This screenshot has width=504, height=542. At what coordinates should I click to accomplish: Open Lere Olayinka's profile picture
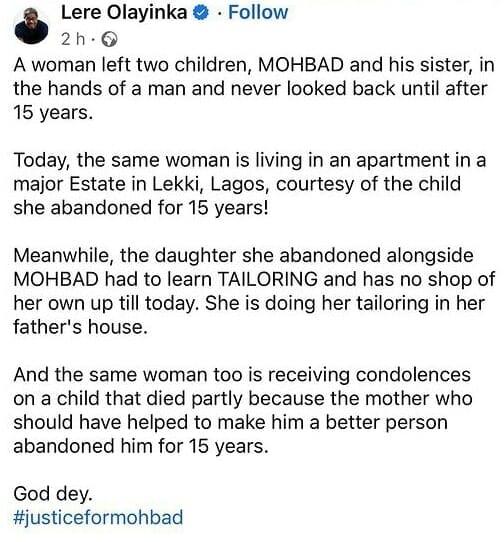click(x=31, y=26)
